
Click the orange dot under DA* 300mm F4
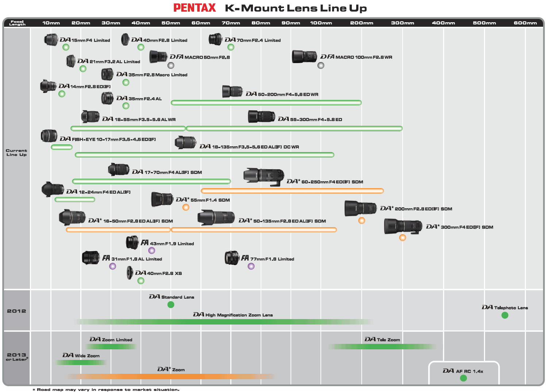[403, 238]
